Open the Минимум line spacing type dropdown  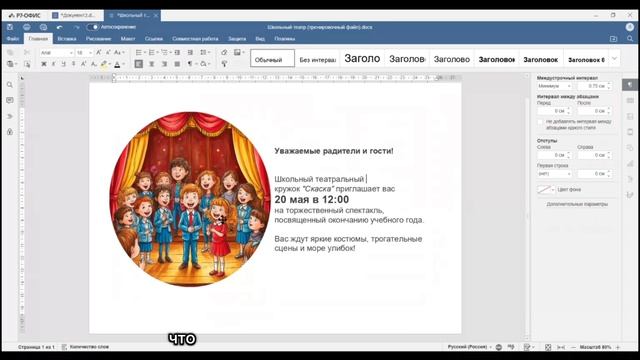[x=554, y=86]
